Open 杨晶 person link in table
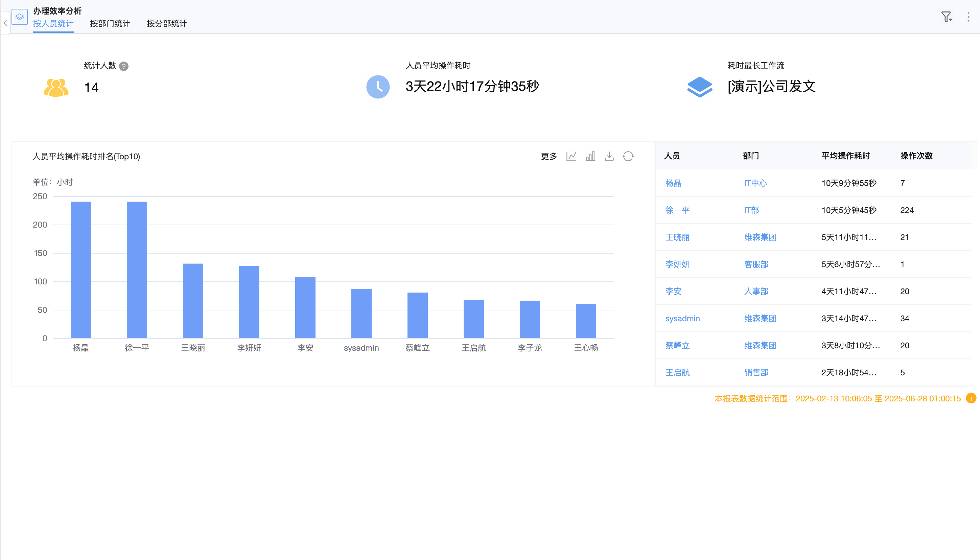Screen dimensions: 980x560 pos(673,183)
